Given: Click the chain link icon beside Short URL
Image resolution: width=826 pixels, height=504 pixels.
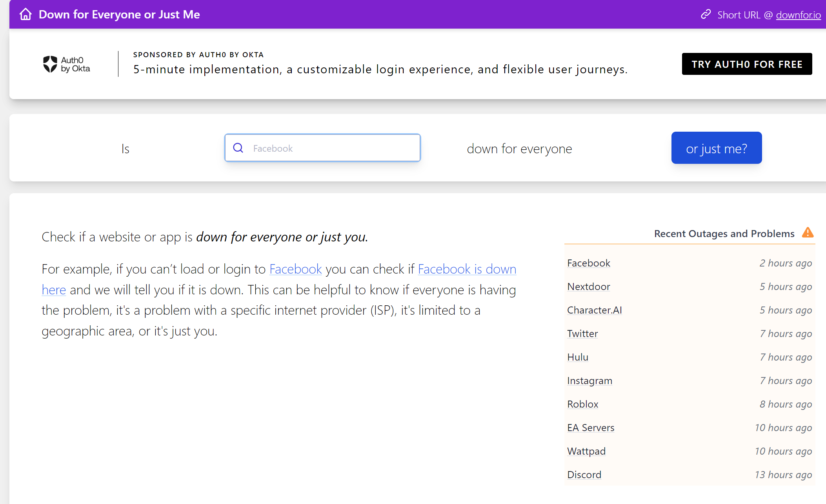Looking at the screenshot, I should pyautogui.click(x=706, y=15).
